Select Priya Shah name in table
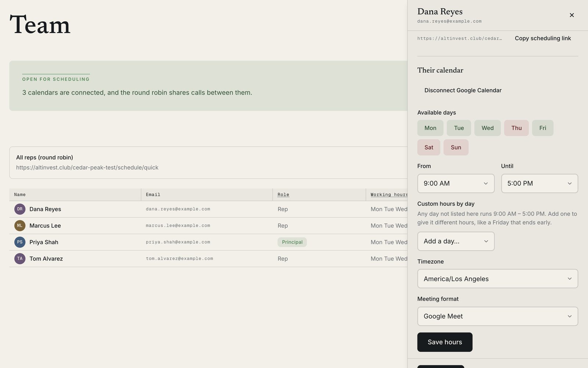This screenshot has height=368, width=588. [44, 242]
